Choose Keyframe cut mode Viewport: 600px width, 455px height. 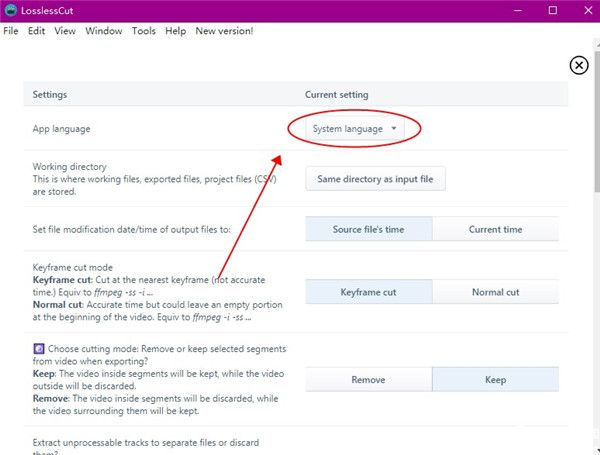click(x=369, y=292)
